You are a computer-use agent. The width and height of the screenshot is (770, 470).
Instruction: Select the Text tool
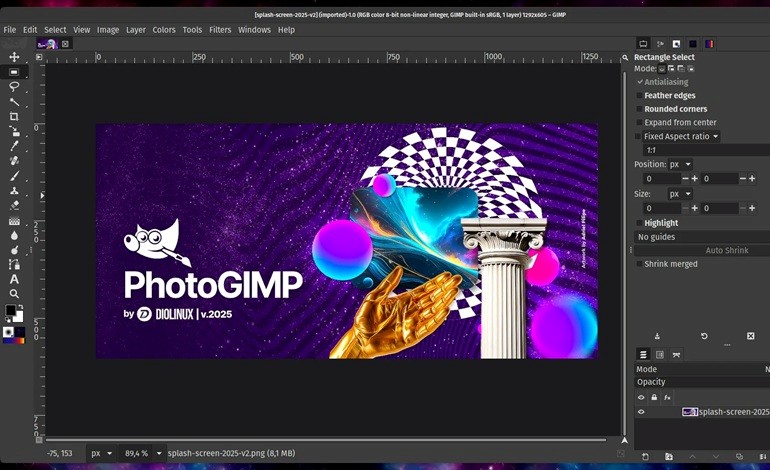(14, 279)
